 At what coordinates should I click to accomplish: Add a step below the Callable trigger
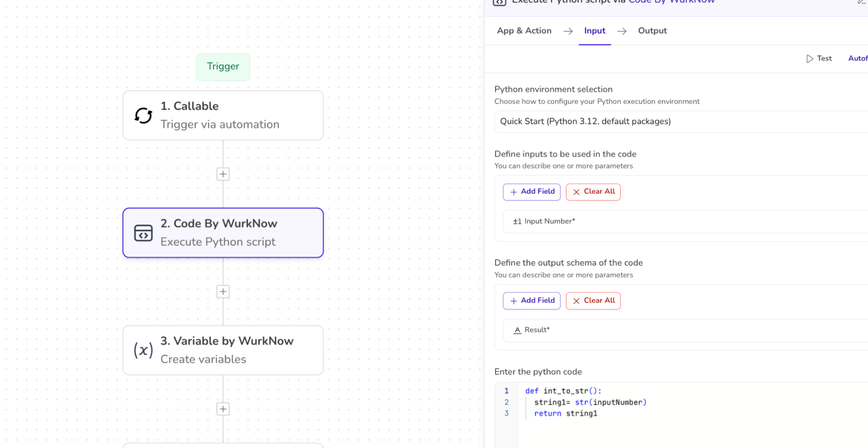coord(223,174)
